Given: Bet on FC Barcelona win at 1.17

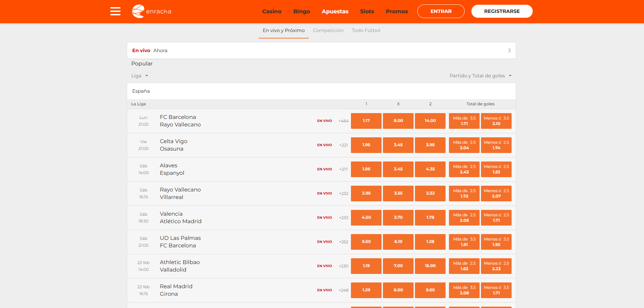Looking at the screenshot, I should click(x=366, y=121).
